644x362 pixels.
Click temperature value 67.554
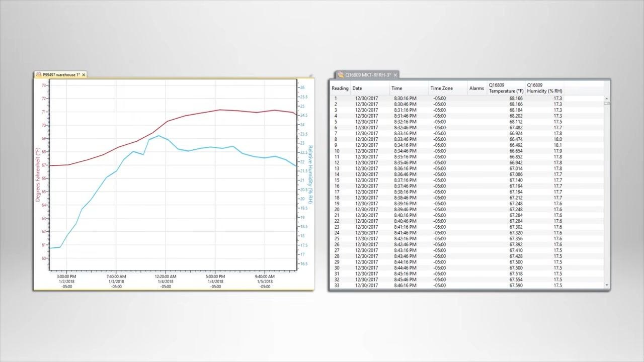tap(516, 280)
